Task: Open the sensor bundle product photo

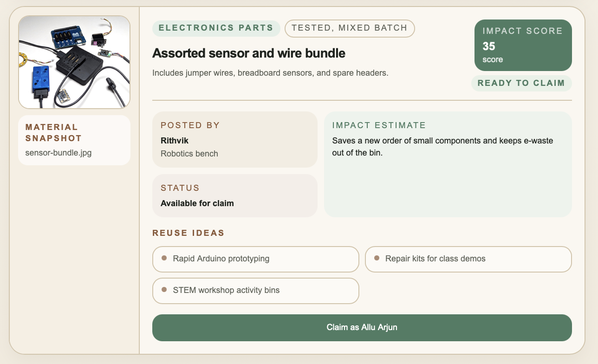Action: tap(74, 62)
